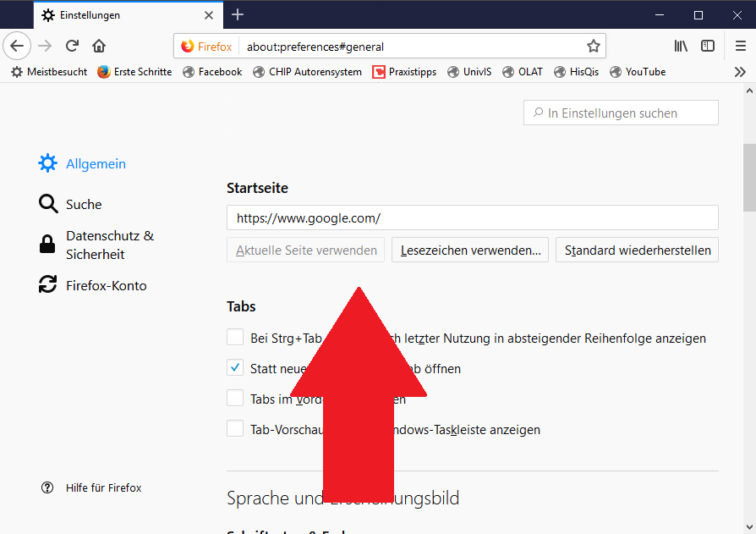Click the back navigation arrow
The image size is (756, 534).
point(17,46)
